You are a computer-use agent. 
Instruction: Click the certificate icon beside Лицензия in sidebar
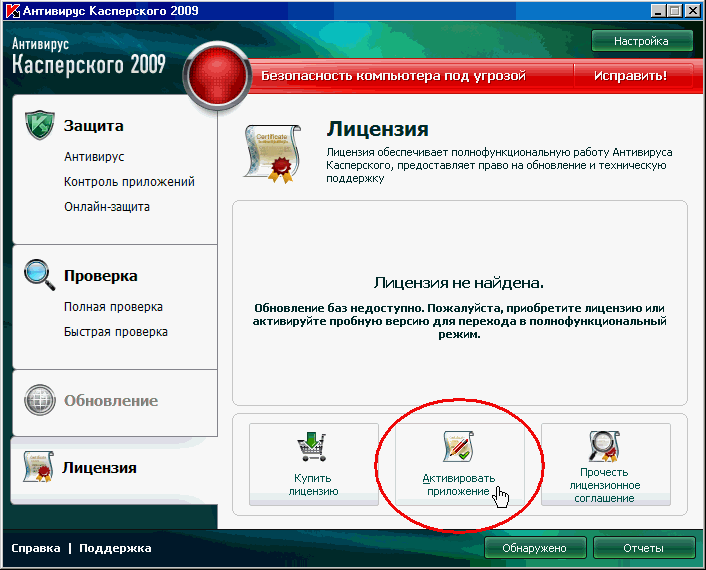click(38, 466)
